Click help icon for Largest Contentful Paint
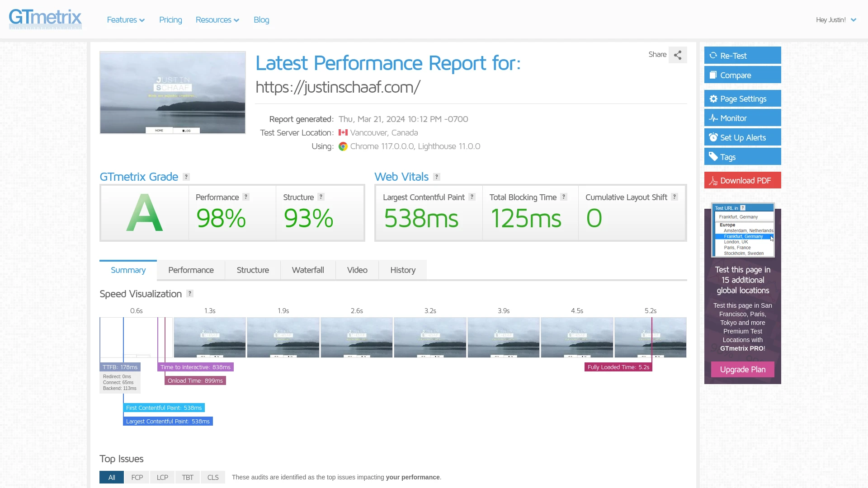Image resolution: width=868 pixels, height=488 pixels. (472, 197)
